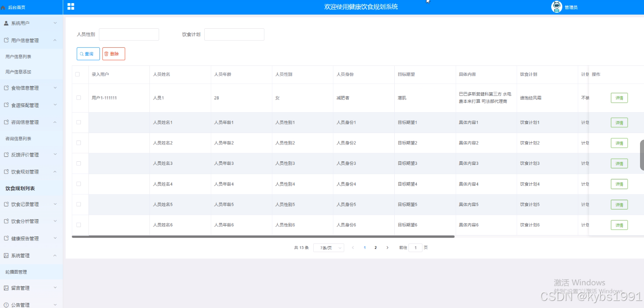This screenshot has height=308, width=644.
Task: Click the 管理员 username label
Action: click(x=571, y=8)
